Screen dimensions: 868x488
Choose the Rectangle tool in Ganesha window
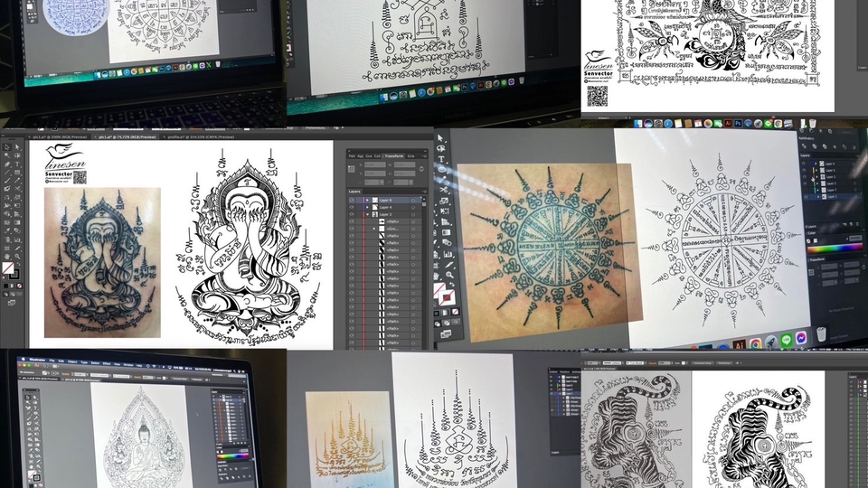[18, 173]
